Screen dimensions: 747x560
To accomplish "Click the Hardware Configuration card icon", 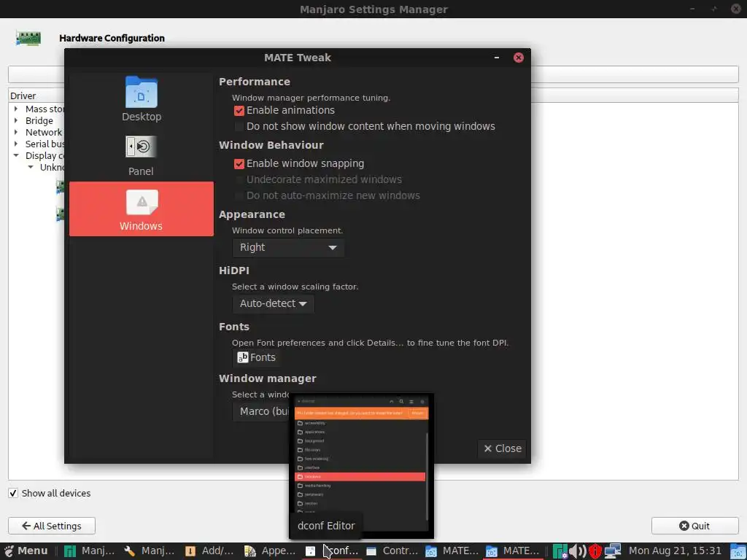I will point(28,38).
